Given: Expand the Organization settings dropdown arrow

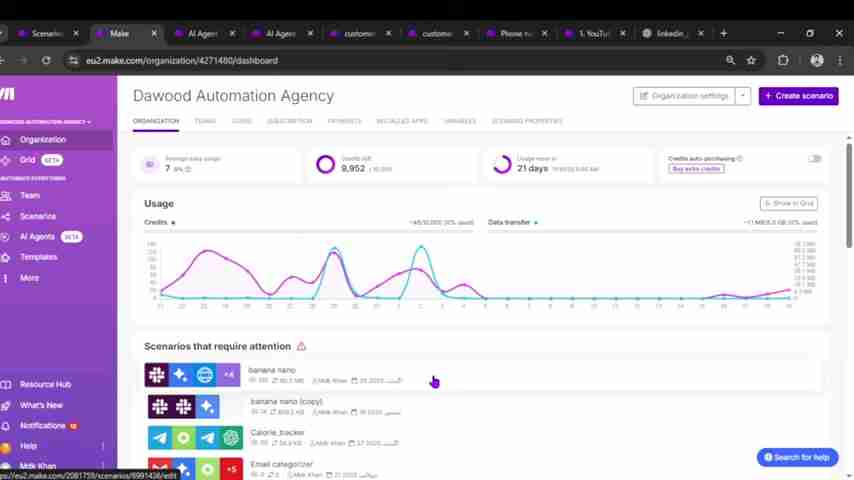Looking at the screenshot, I should 743,96.
